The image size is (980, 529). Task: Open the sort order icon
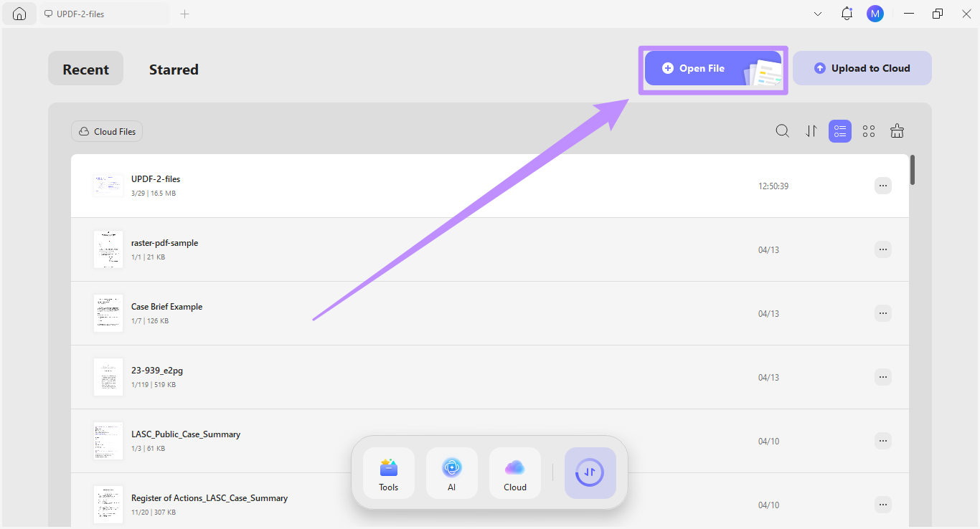[811, 131]
